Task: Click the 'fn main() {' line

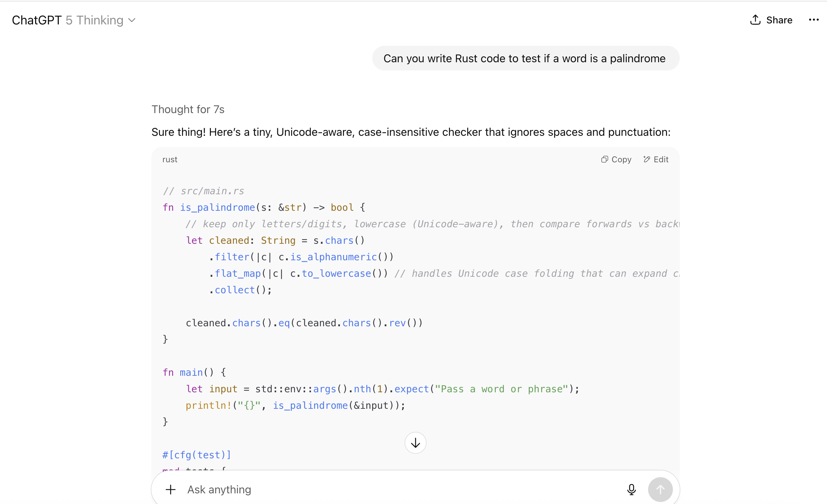Action: (x=194, y=372)
